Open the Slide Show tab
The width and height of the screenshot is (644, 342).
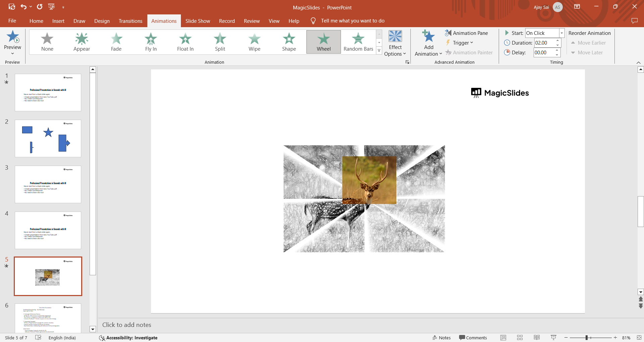pos(198,21)
